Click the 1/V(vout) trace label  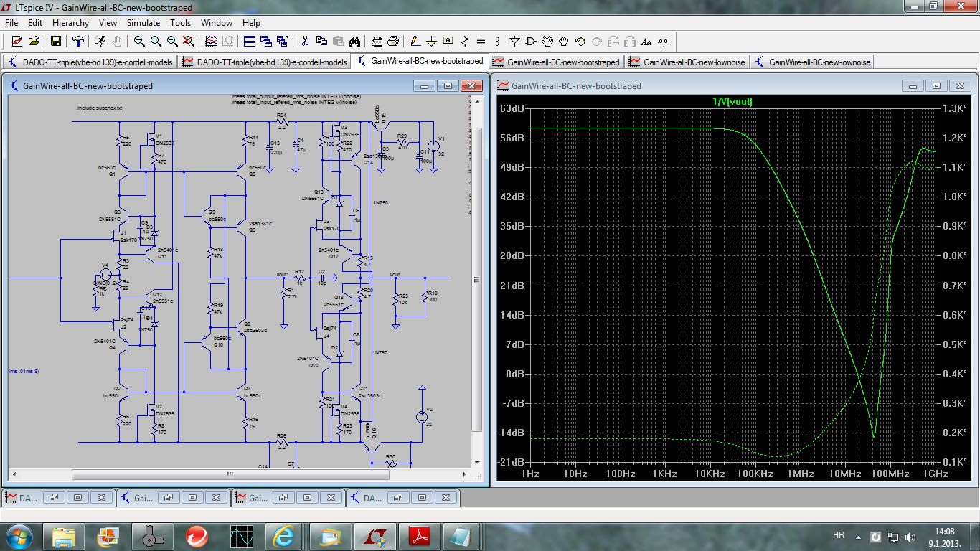pyautogui.click(x=732, y=101)
